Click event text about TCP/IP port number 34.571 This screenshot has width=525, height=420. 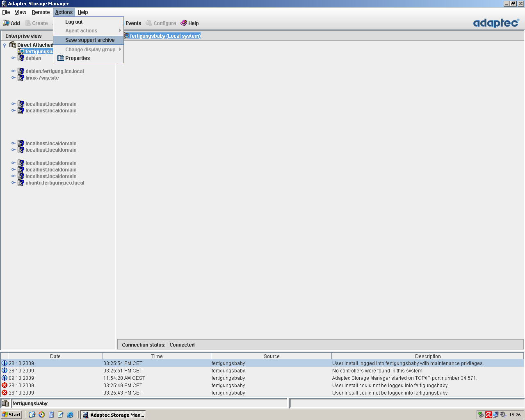click(405, 378)
